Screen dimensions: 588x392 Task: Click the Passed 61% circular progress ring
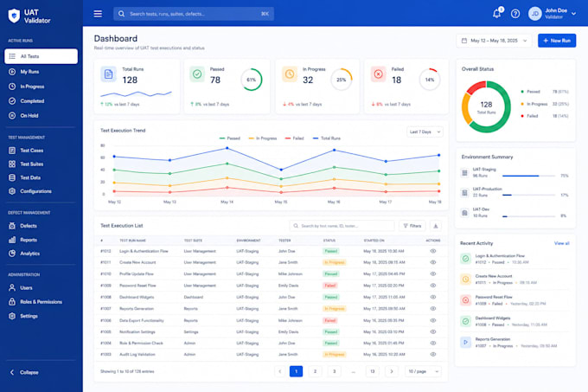(252, 80)
